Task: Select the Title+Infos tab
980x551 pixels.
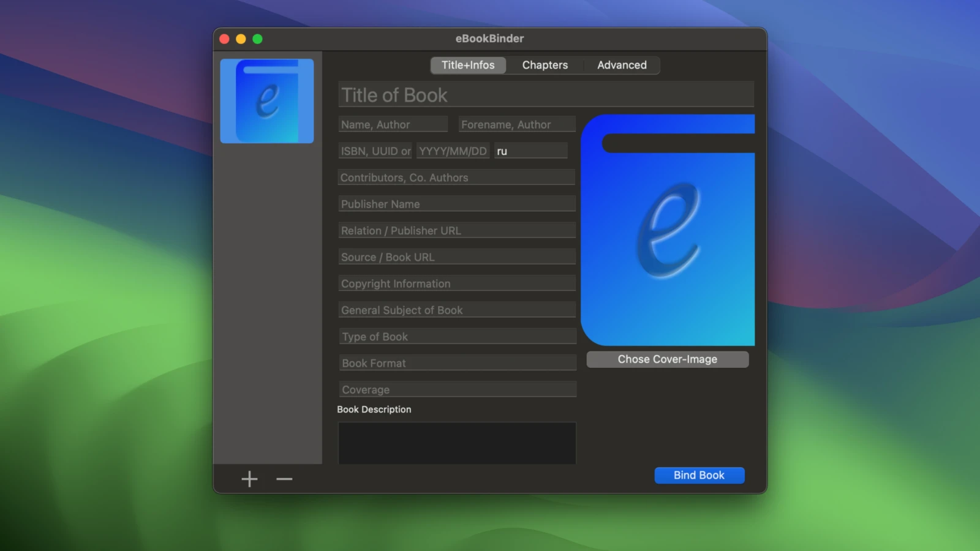Action: tap(468, 65)
